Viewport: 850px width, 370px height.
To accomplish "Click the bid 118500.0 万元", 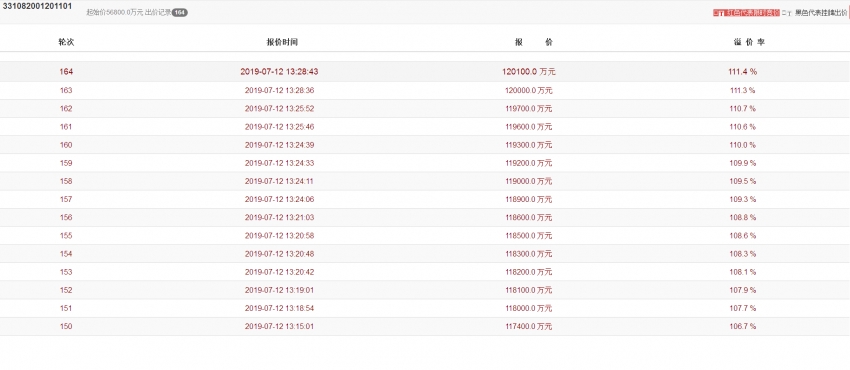I will tap(528, 236).
